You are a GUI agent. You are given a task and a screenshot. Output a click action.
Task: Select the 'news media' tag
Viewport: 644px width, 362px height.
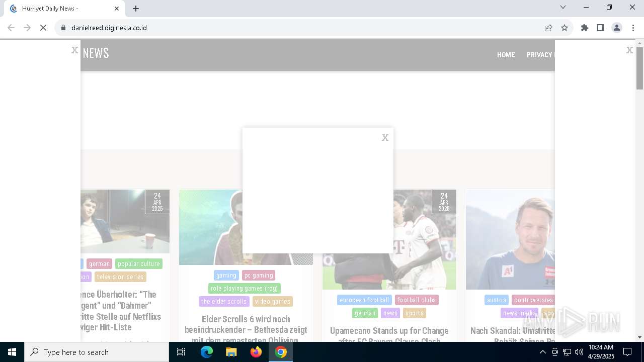click(x=519, y=313)
